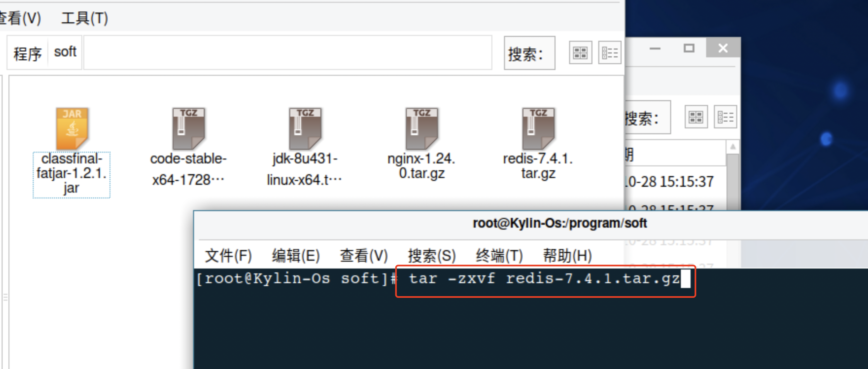Toggle list view in the soft folder window
The image size is (868, 369).
click(610, 53)
